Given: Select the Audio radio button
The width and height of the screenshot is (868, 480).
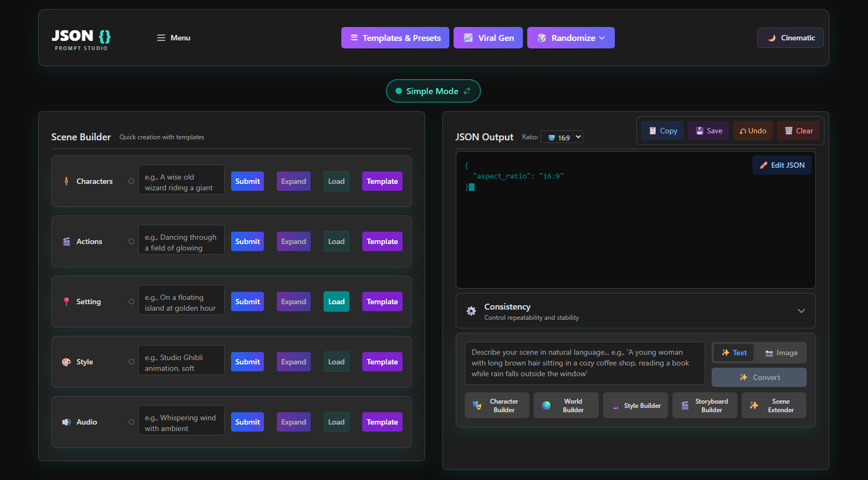Looking at the screenshot, I should tap(131, 422).
